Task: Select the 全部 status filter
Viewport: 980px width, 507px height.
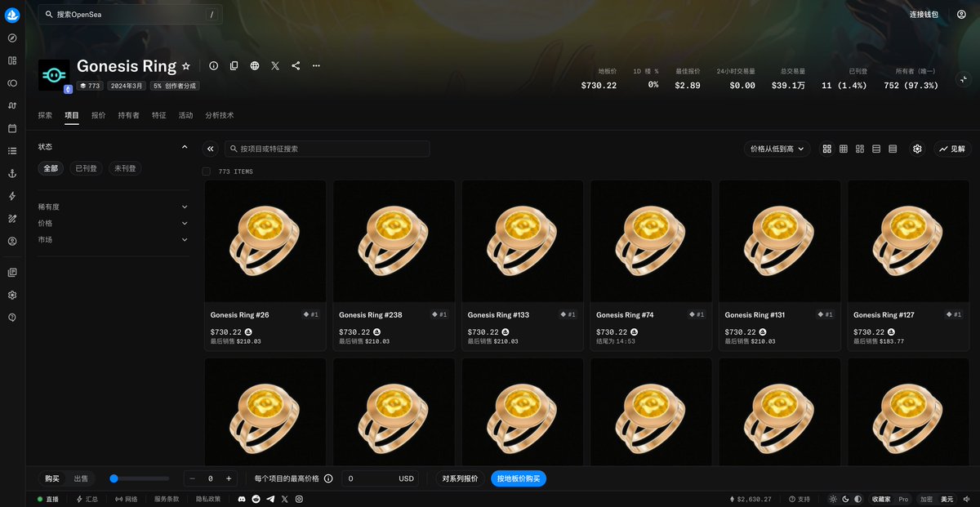Action: point(51,168)
